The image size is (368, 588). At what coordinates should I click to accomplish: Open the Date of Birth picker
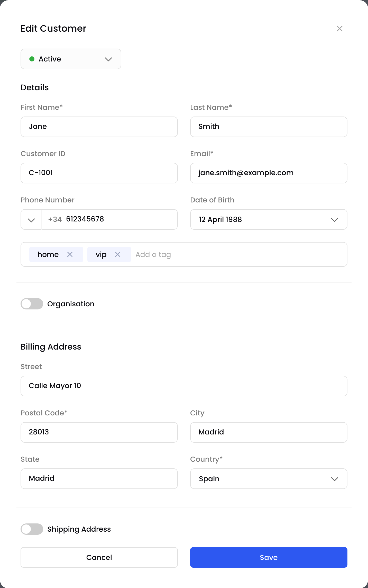click(269, 219)
